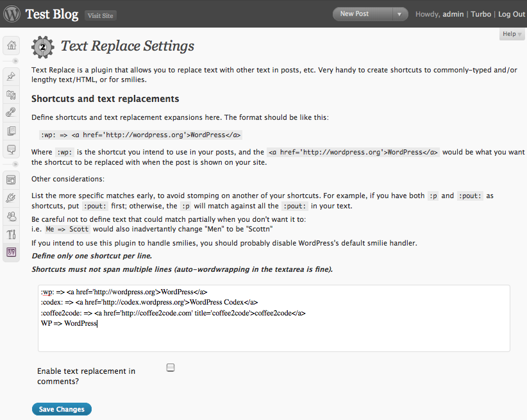Open the Appearance icon in sidebar
Screen dimensions: 527x420
[x=12, y=180]
